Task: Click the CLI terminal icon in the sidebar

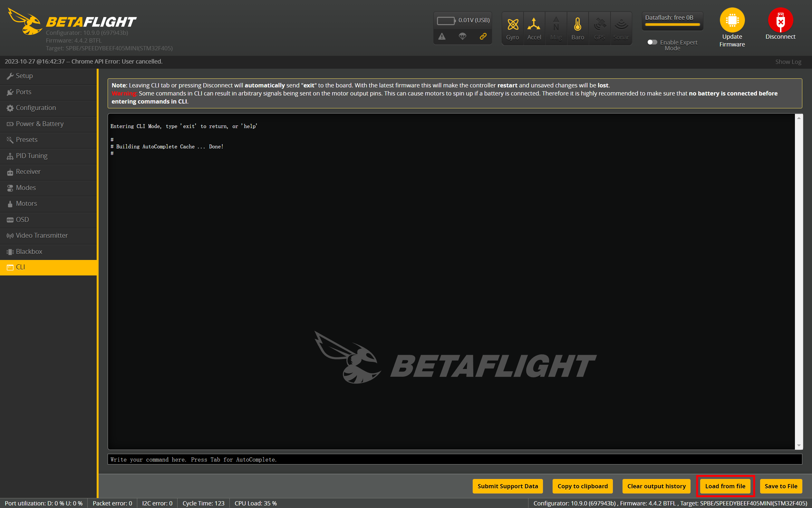Action: click(x=10, y=267)
